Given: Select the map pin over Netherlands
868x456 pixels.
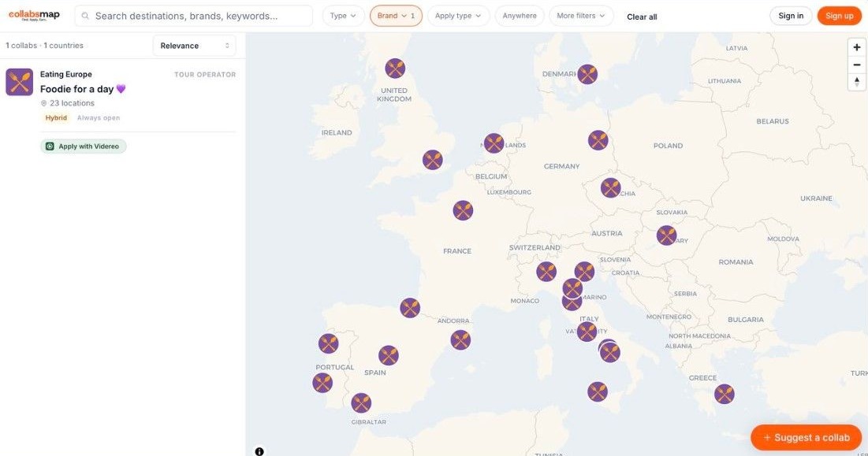Looking at the screenshot, I should [x=494, y=143].
